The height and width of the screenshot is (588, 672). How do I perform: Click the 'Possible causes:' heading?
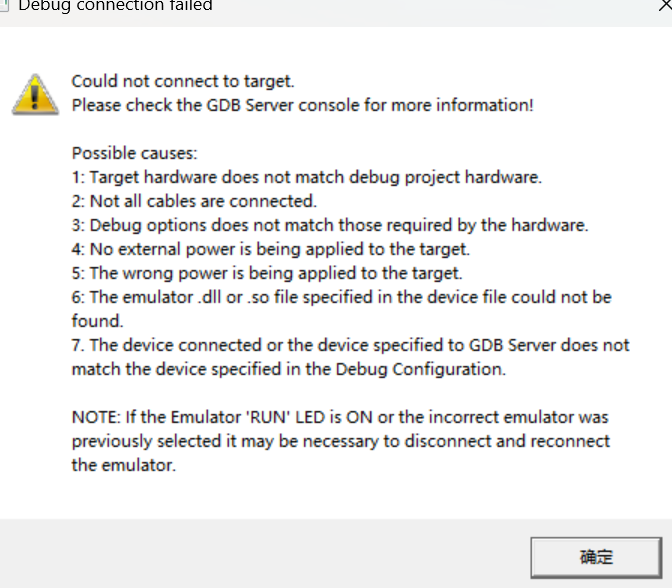pyautogui.click(x=135, y=153)
